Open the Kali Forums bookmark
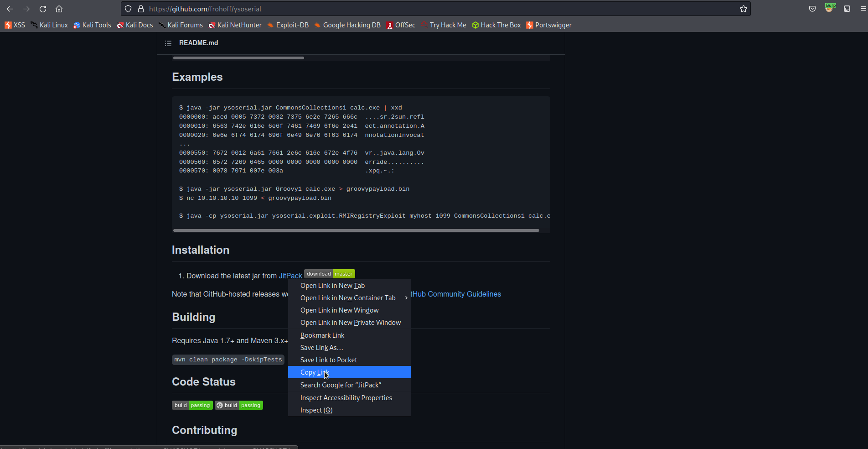 [181, 25]
